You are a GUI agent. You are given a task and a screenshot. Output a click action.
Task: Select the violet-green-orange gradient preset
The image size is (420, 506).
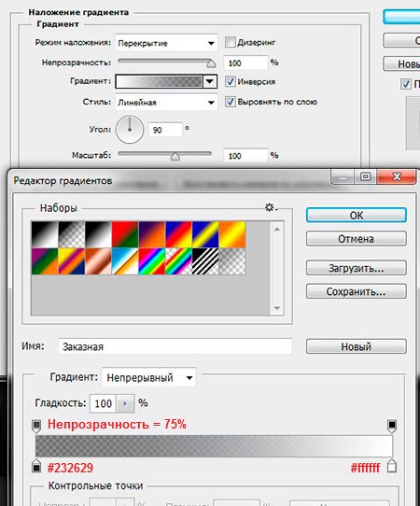45,261
